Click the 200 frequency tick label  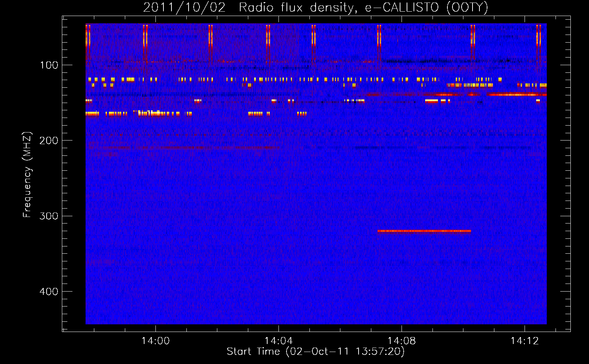[49, 141]
